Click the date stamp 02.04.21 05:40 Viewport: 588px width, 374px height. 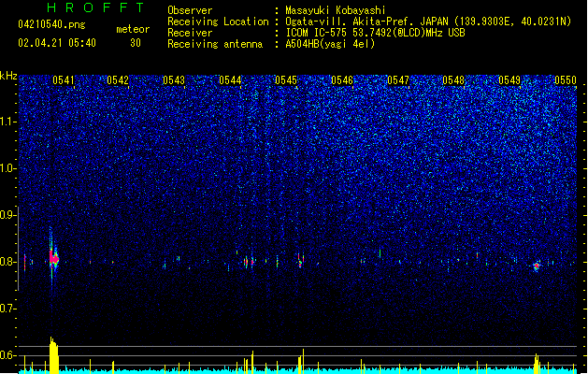pos(57,43)
